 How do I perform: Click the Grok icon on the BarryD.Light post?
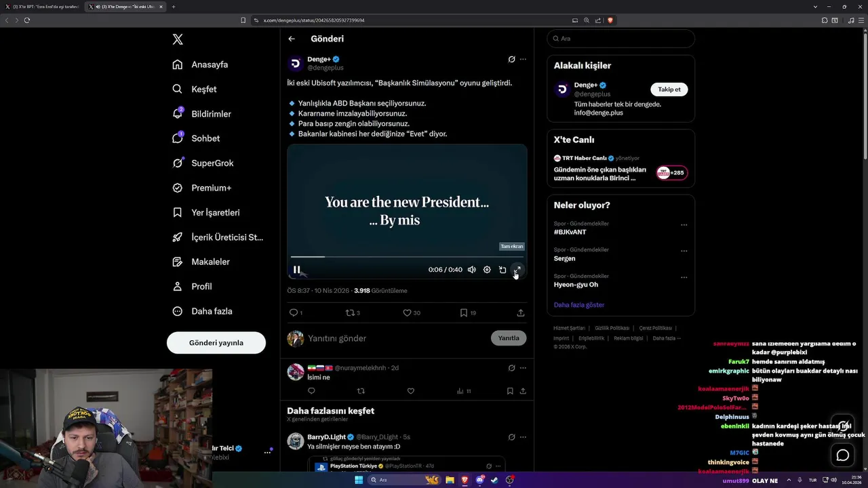511,437
